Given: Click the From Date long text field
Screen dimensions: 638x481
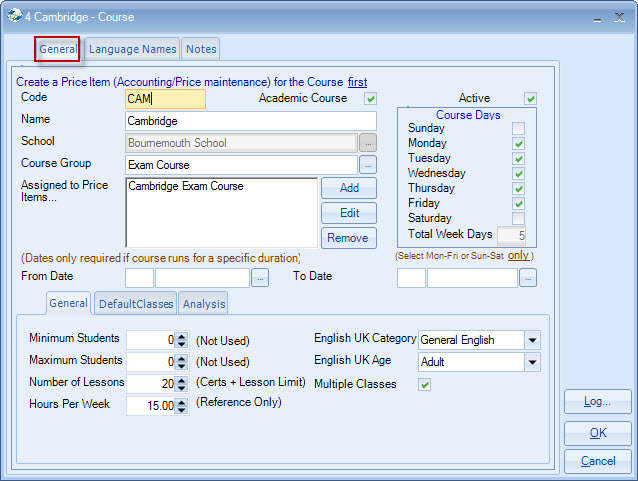Looking at the screenshot, I should (x=202, y=278).
